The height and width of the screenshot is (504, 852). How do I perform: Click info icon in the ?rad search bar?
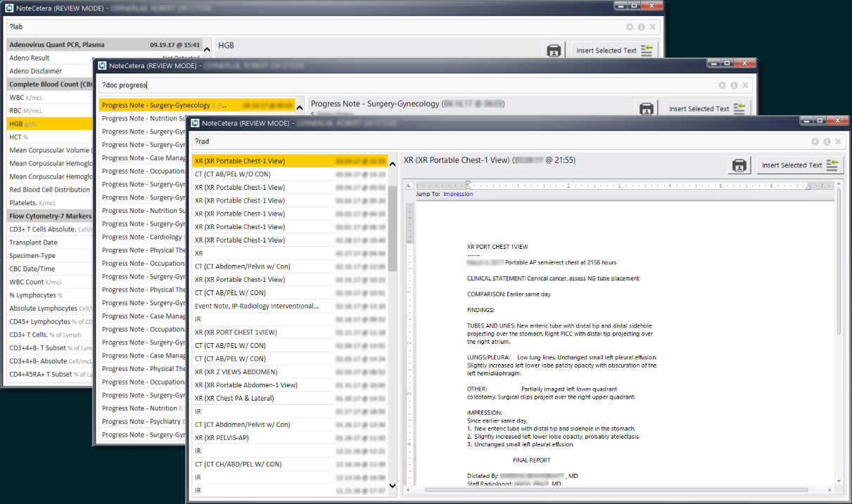coord(827,141)
